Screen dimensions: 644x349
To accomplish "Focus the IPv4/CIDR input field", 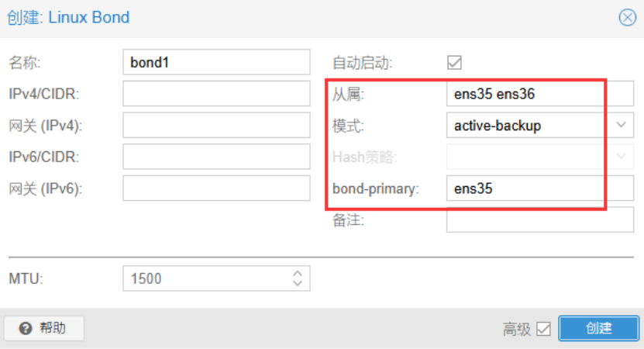I will [x=216, y=94].
